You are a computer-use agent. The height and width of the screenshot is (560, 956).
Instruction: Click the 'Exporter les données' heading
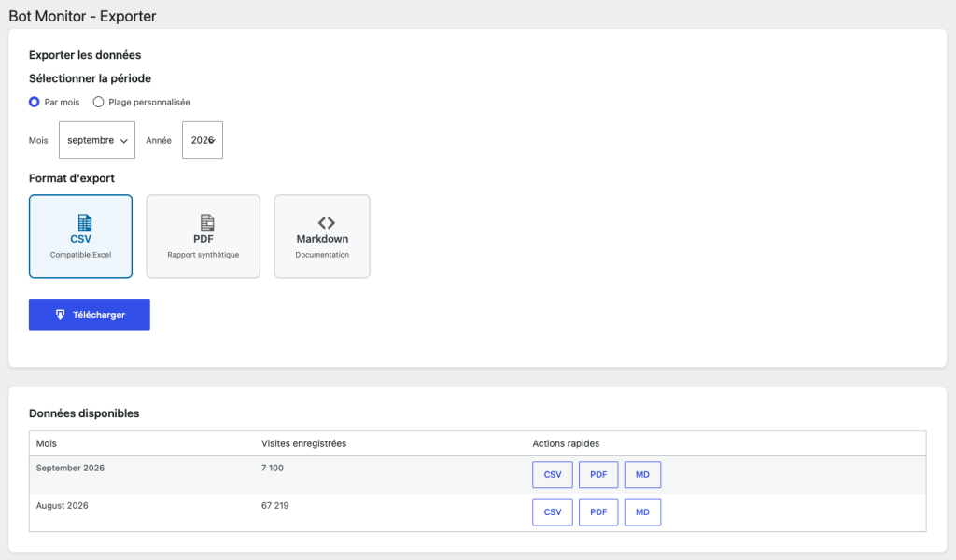coord(85,55)
